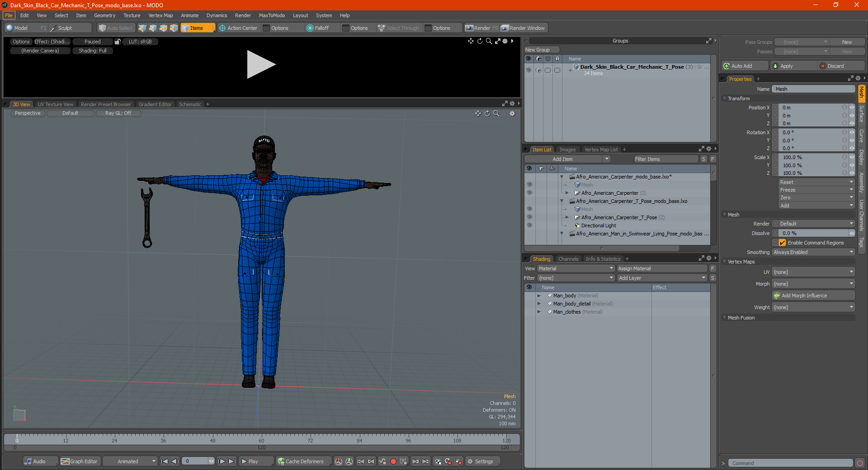Click Assign Material button
This screenshot has height=470, width=868.
(x=662, y=268)
